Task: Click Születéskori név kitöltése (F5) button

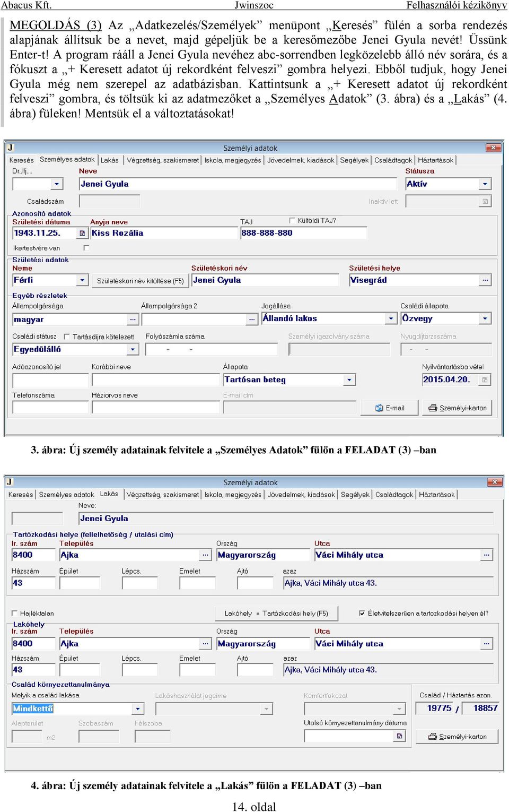Action: click(140, 281)
